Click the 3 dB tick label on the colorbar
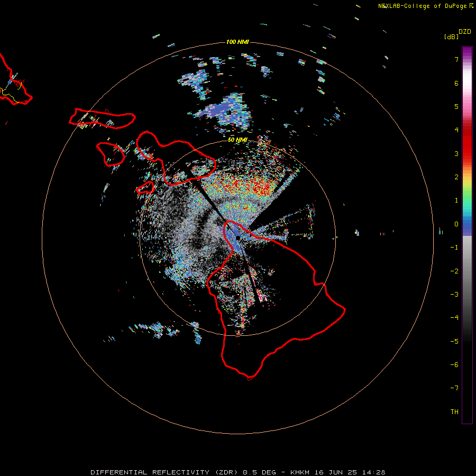The height and width of the screenshot is (476, 476). [456, 153]
